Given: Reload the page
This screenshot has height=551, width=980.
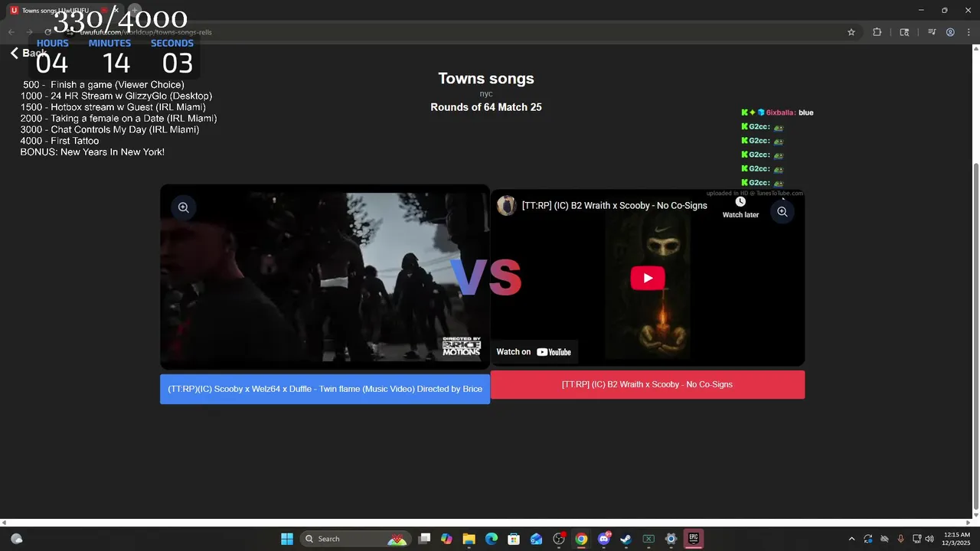Looking at the screenshot, I should (x=47, y=32).
